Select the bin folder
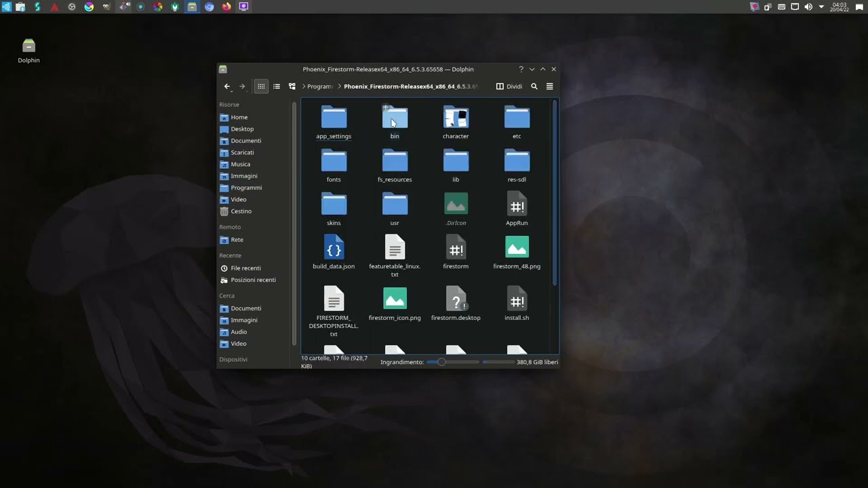This screenshot has height=488, width=868. pyautogui.click(x=395, y=123)
